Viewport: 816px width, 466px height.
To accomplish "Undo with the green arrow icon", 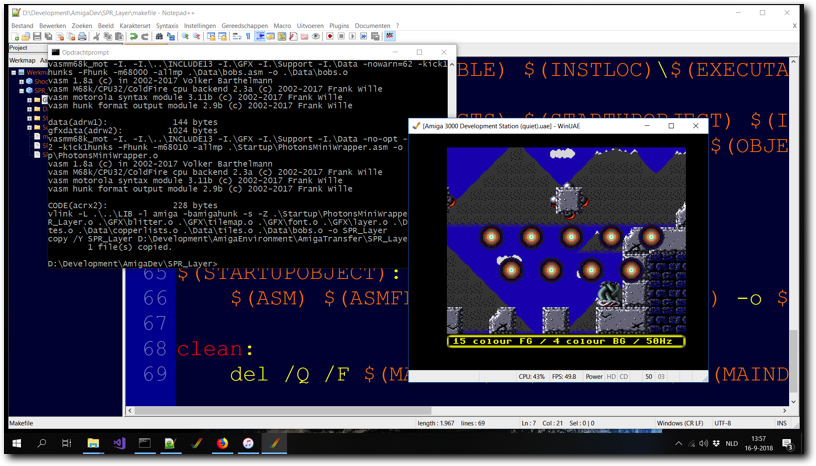I will tap(134, 36).
